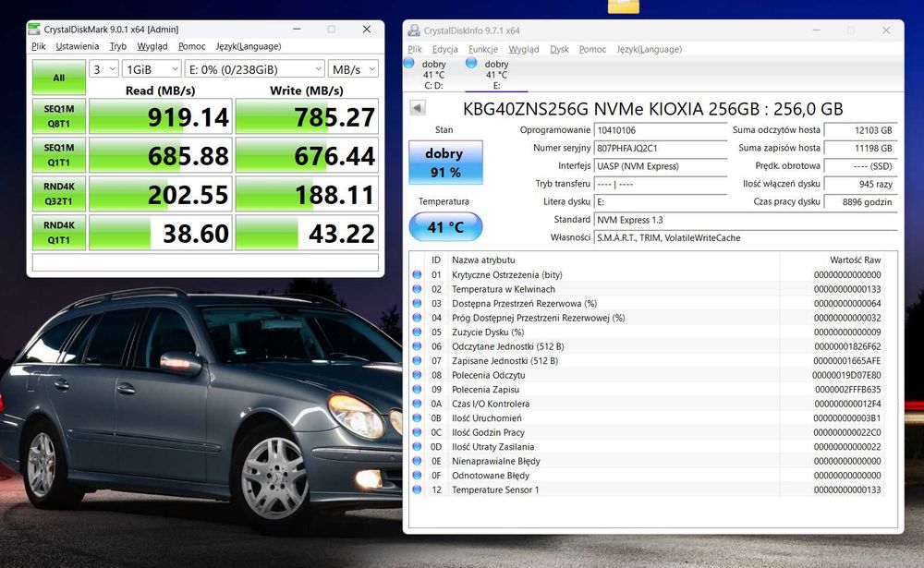The height and width of the screenshot is (568, 924).
Task: Open the desktop folder icon at top
Action: coord(624,6)
